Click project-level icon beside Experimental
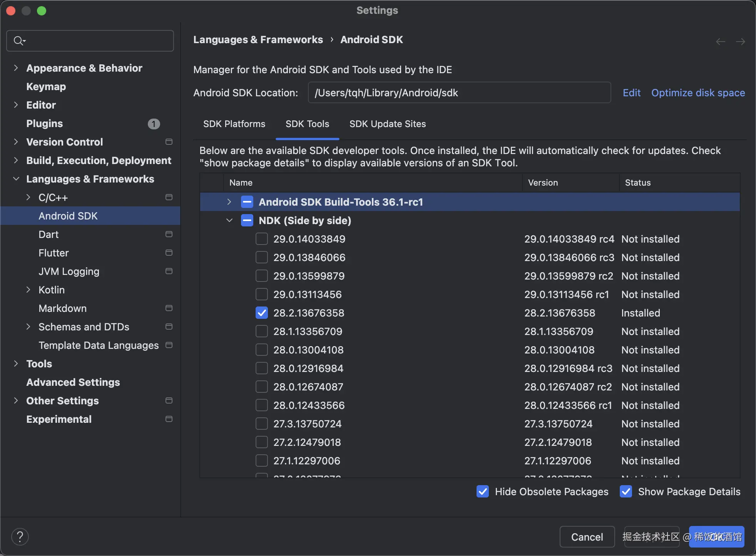The width and height of the screenshot is (756, 556). point(169,419)
